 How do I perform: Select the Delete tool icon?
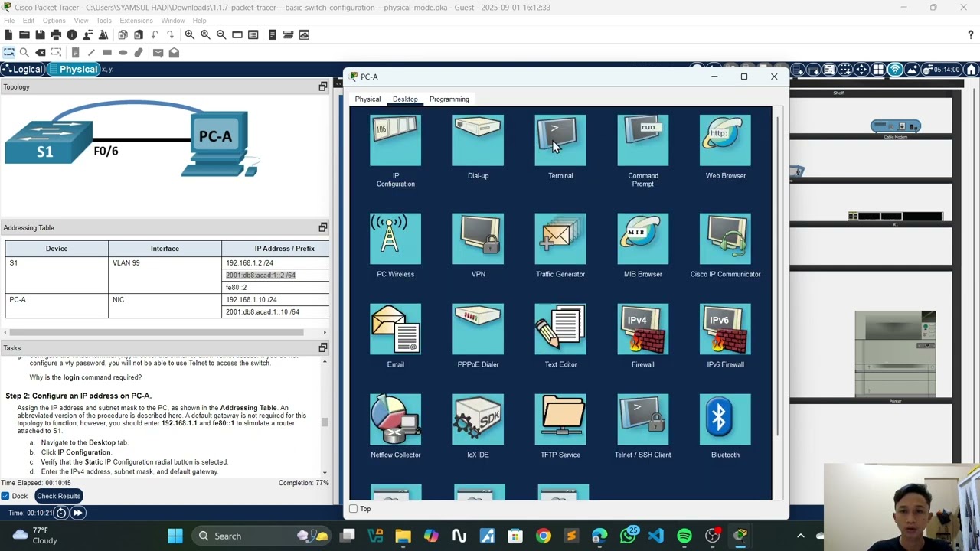tap(41, 53)
